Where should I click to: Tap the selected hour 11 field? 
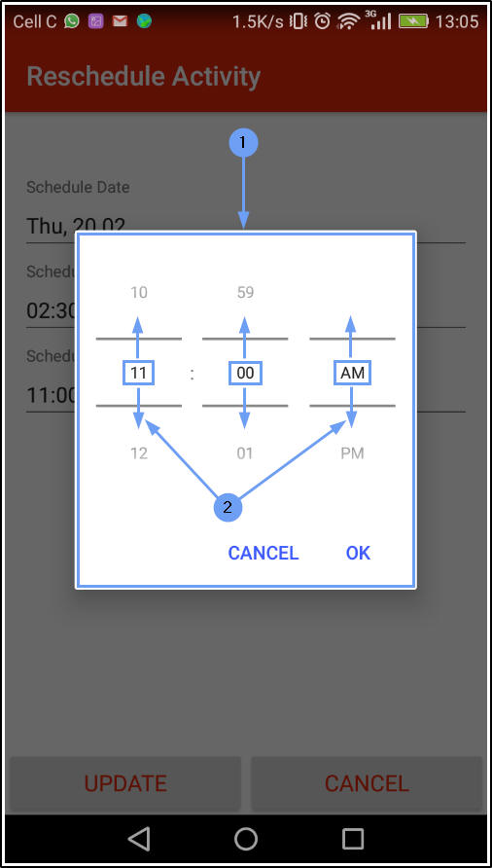139,373
